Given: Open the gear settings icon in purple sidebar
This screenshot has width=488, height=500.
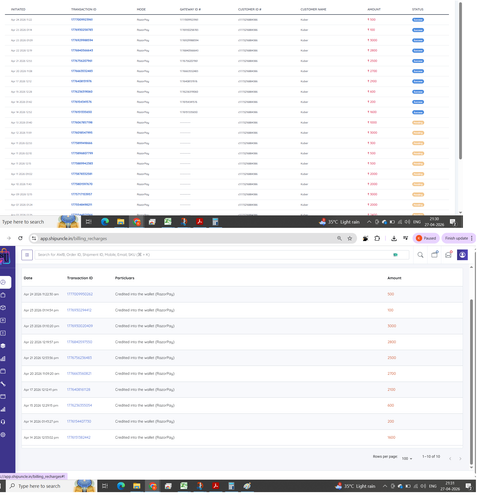Looking at the screenshot, I should pyautogui.click(x=3, y=435).
